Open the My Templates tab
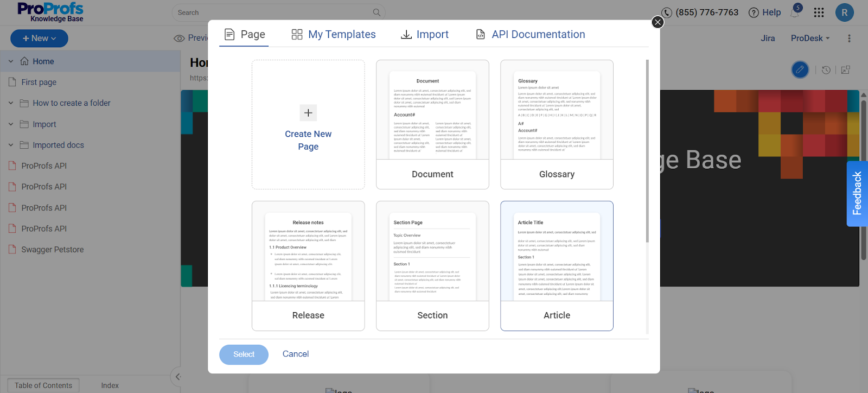 [333, 34]
